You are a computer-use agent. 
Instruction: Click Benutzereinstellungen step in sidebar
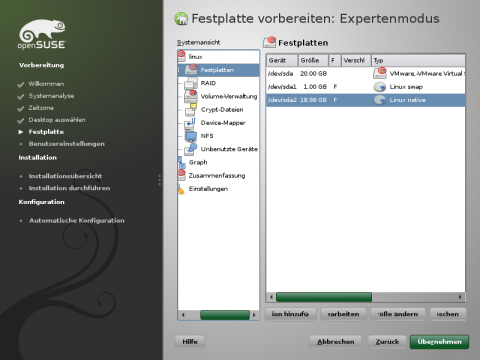67,144
